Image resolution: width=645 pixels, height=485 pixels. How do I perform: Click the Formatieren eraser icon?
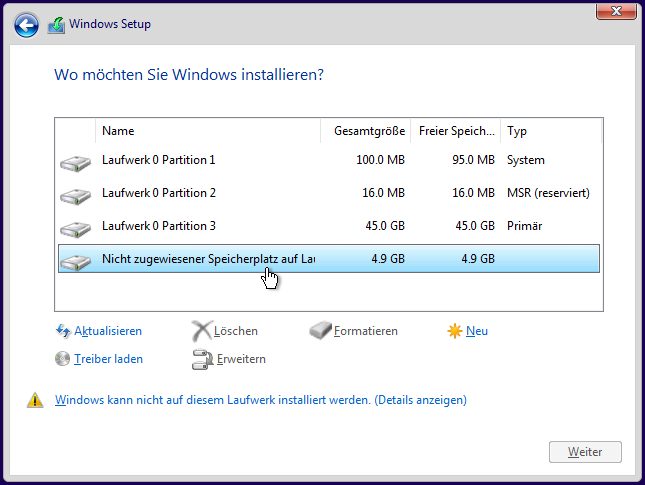(320, 331)
